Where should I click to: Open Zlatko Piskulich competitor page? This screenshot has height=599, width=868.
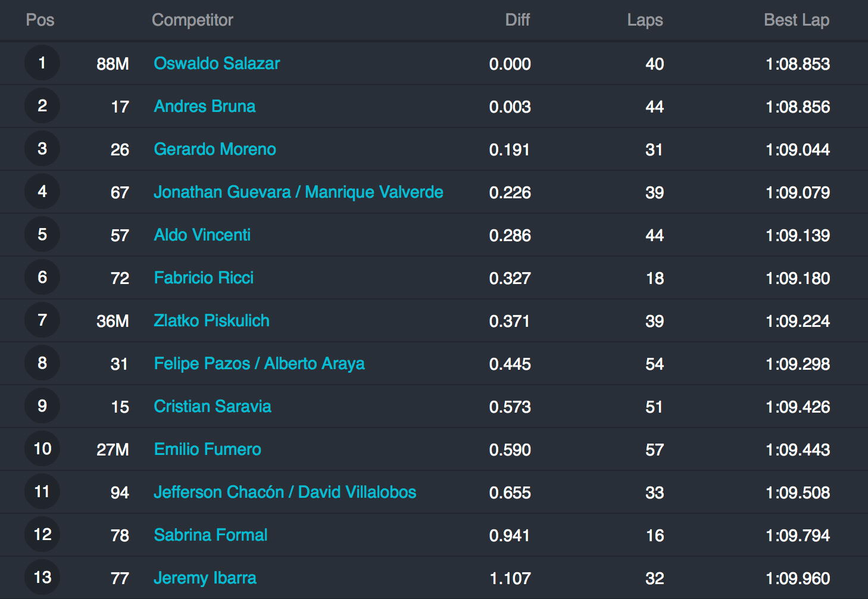click(x=211, y=320)
